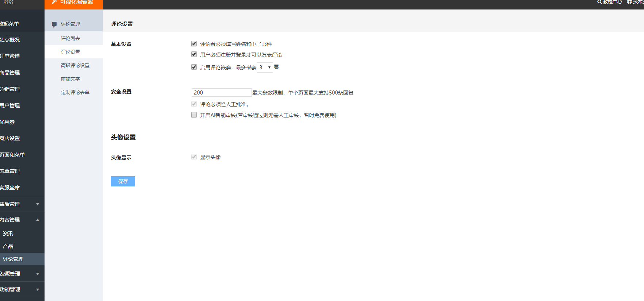Image resolution: width=644 pixels, height=301 pixels.
Task: Click the blue 保存 button
Action: 123,181
